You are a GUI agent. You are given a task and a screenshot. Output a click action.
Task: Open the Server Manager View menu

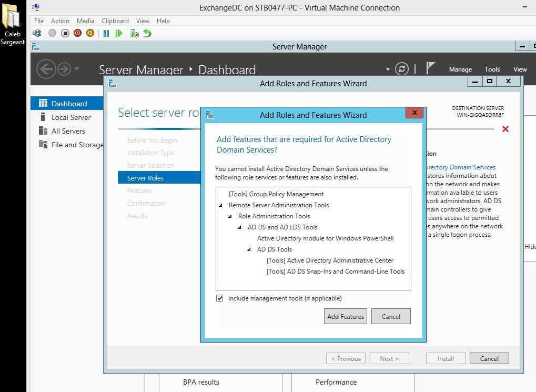[520, 69]
